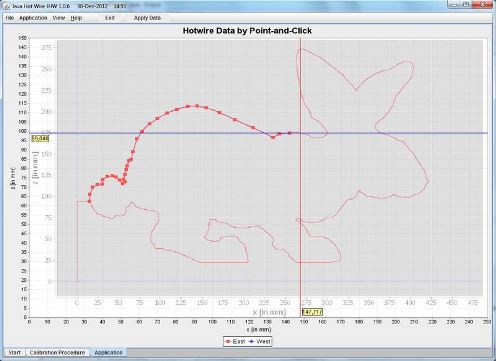Switch to the Calibration Procedure tab
Image resolution: width=496 pixels, height=361 pixels.
57,352
